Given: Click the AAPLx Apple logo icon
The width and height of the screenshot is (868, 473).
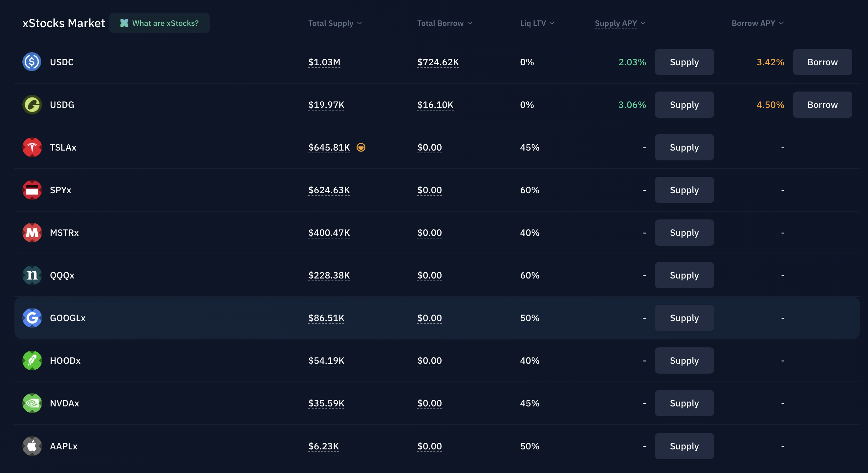Looking at the screenshot, I should pyautogui.click(x=32, y=446).
